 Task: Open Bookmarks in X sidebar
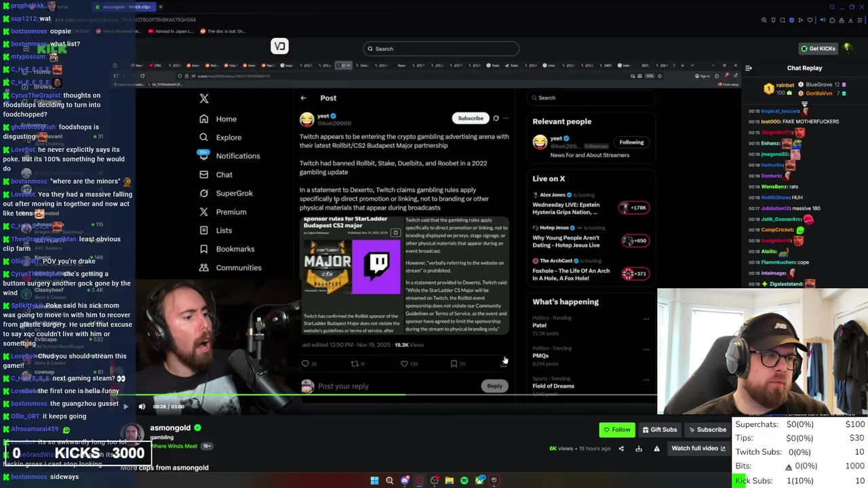[x=227, y=249]
